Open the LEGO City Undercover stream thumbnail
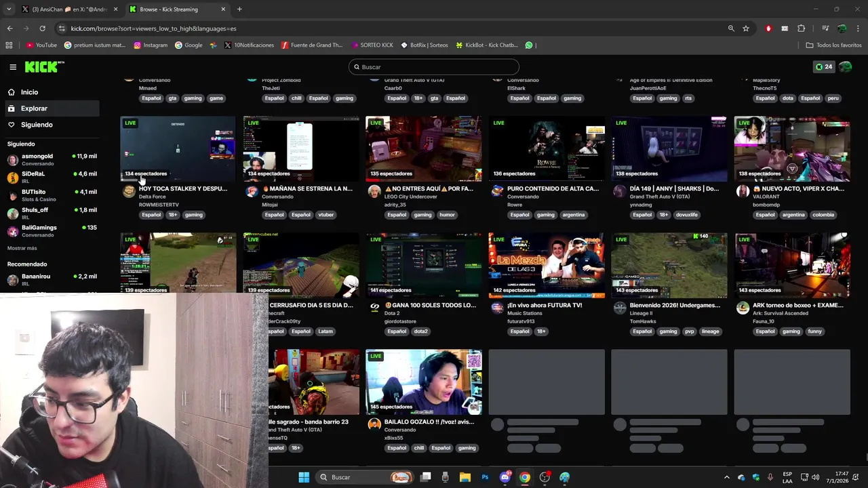This screenshot has height=488, width=868. click(424, 148)
